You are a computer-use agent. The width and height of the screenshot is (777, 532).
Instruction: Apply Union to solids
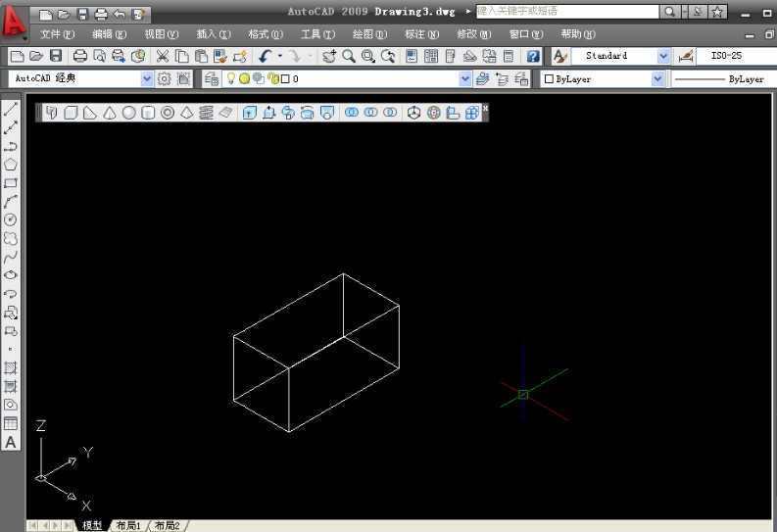pyautogui.click(x=352, y=113)
